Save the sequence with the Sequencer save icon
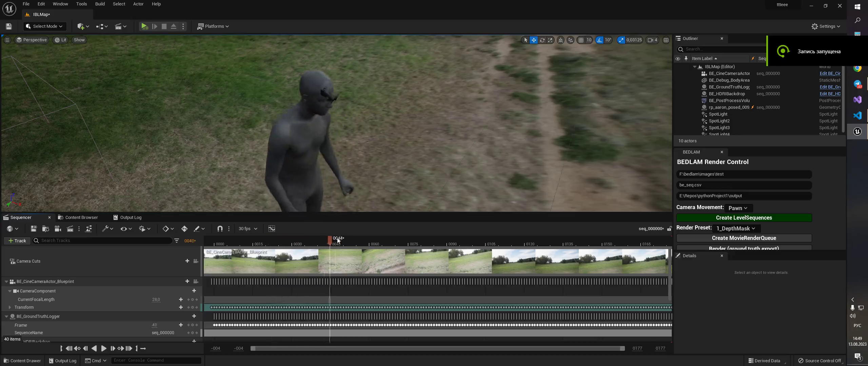The image size is (868, 366). click(x=34, y=229)
